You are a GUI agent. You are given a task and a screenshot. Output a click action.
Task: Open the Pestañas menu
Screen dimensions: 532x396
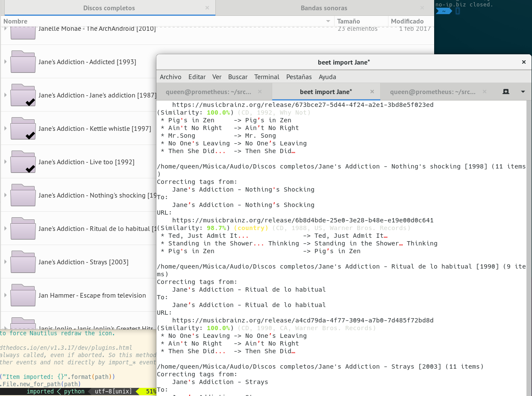pyautogui.click(x=299, y=77)
